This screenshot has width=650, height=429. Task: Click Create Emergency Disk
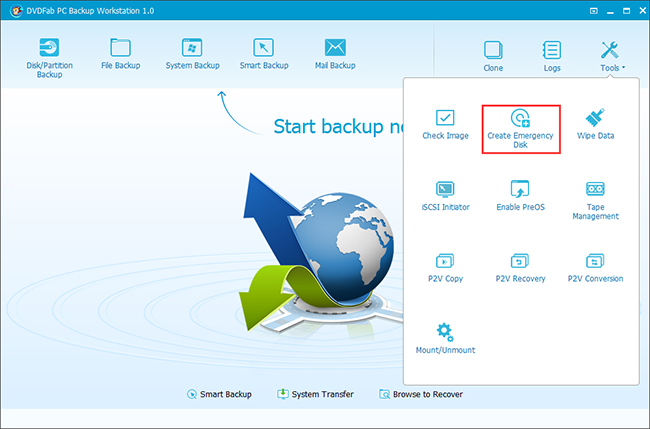pos(521,129)
